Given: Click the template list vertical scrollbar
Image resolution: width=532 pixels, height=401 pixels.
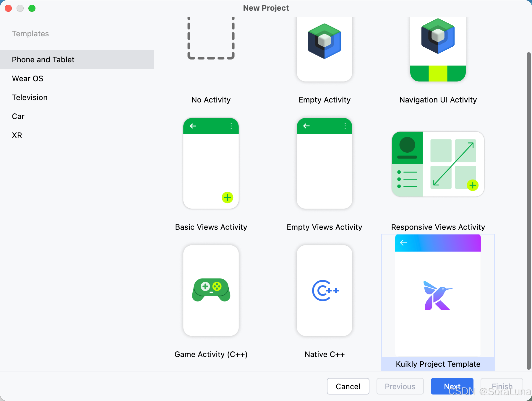Looking at the screenshot, I should (x=529, y=211).
